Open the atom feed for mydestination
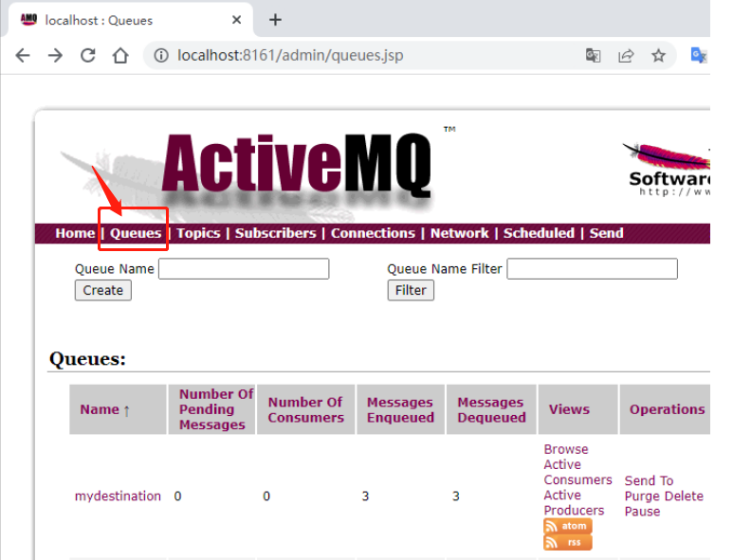Viewport: 733px width, 560px height. tap(567, 526)
